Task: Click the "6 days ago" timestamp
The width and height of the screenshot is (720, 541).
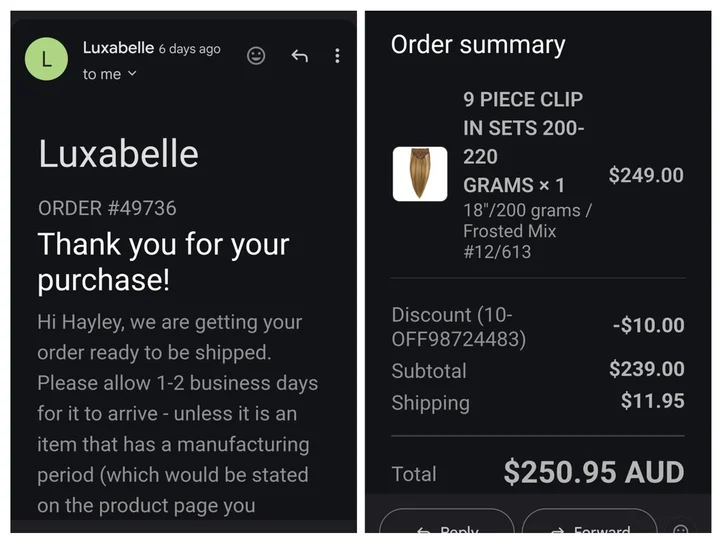Action: (x=190, y=49)
